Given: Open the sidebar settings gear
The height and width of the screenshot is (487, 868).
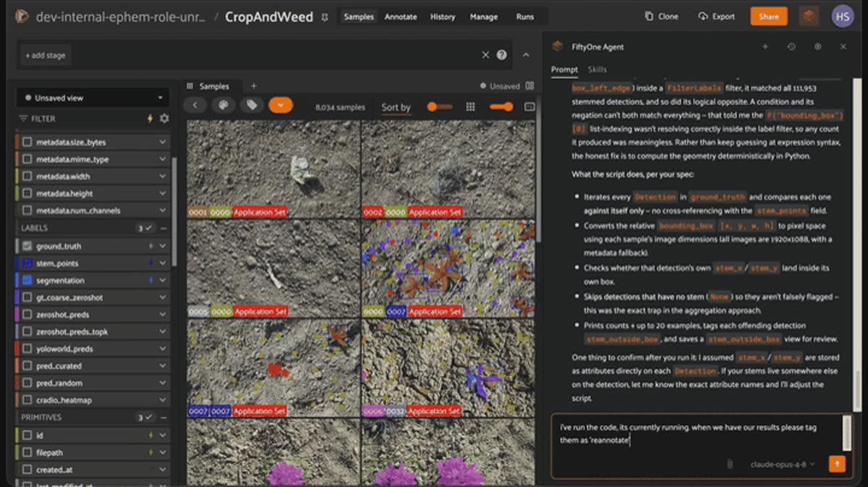Looking at the screenshot, I should [164, 119].
